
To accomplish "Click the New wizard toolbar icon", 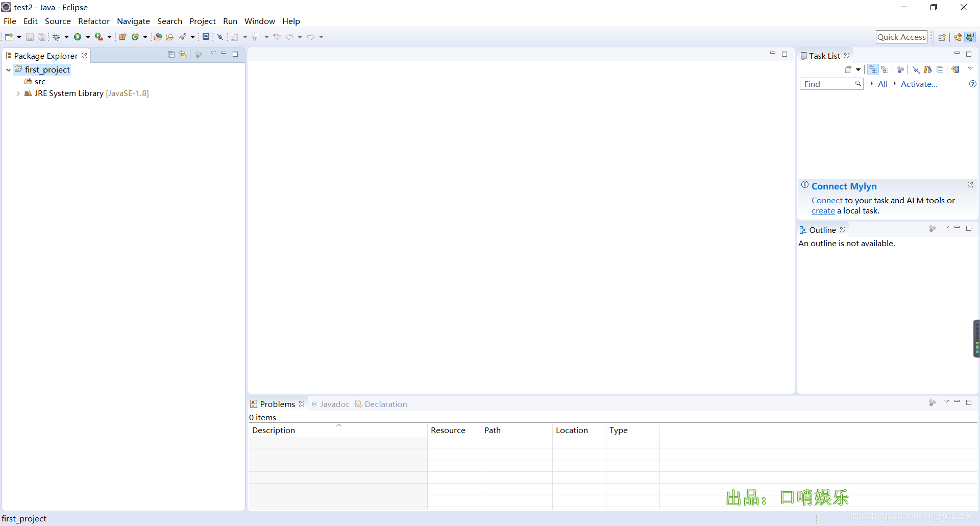I will 9,37.
